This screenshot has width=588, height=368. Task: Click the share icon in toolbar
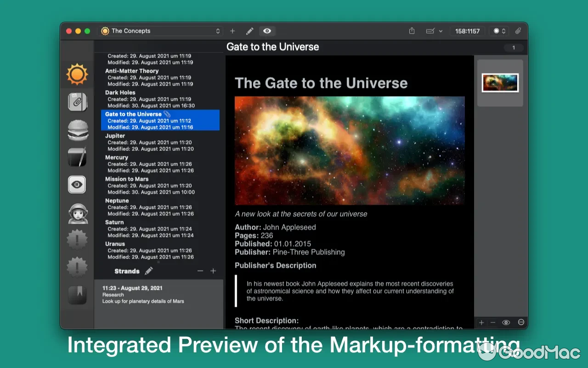tap(412, 31)
